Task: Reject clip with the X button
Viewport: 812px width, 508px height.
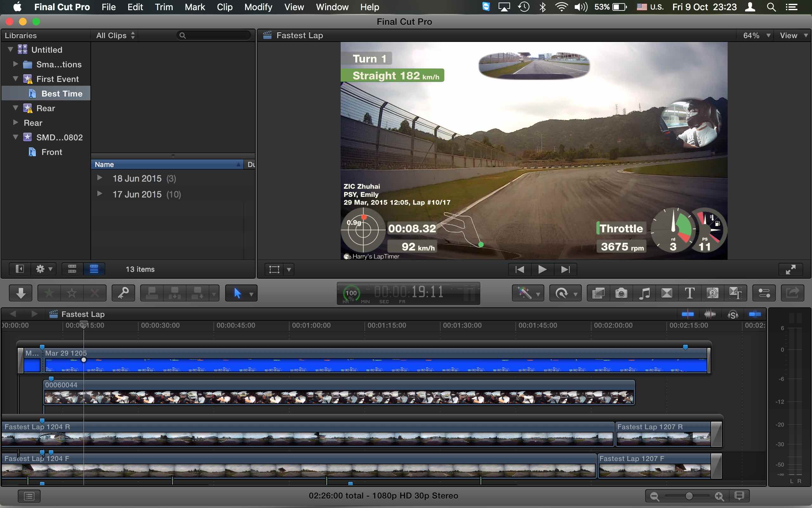Action: tap(95, 293)
